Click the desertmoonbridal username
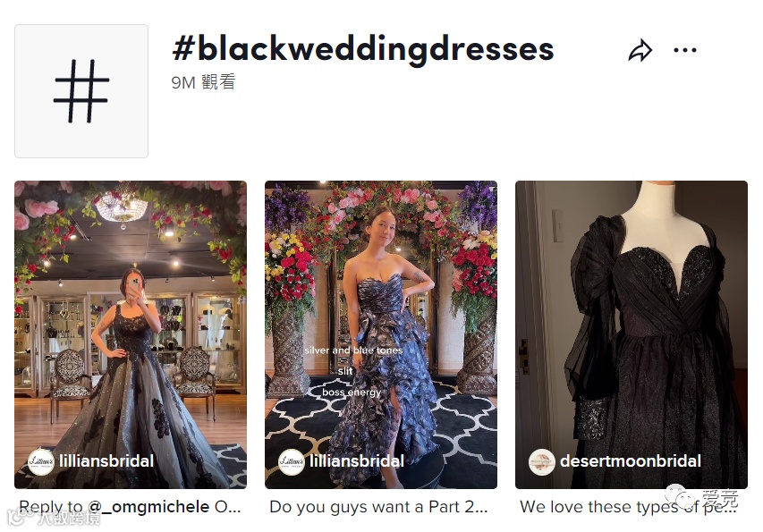Screen dimensions: 763x532 pos(630,461)
